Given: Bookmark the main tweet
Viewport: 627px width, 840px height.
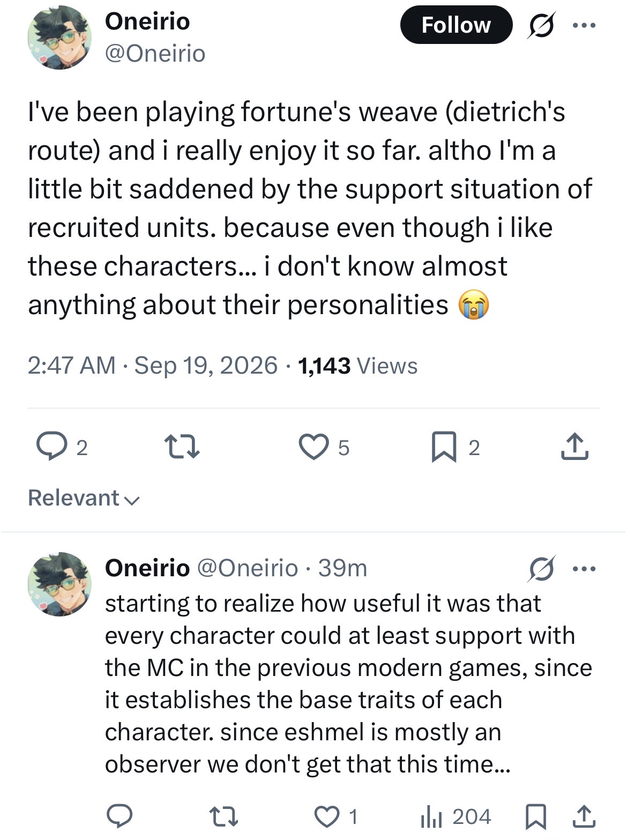Looking at the screenshot, I should tap(455, 447).
